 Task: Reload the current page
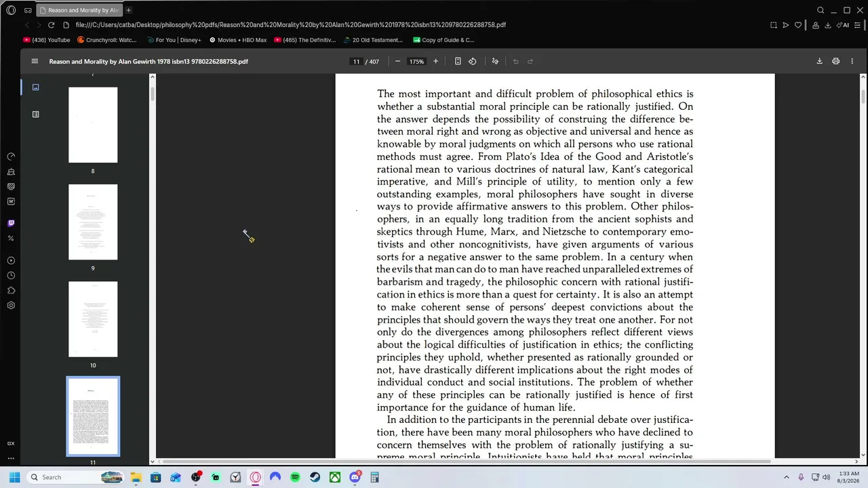point(51,25)
